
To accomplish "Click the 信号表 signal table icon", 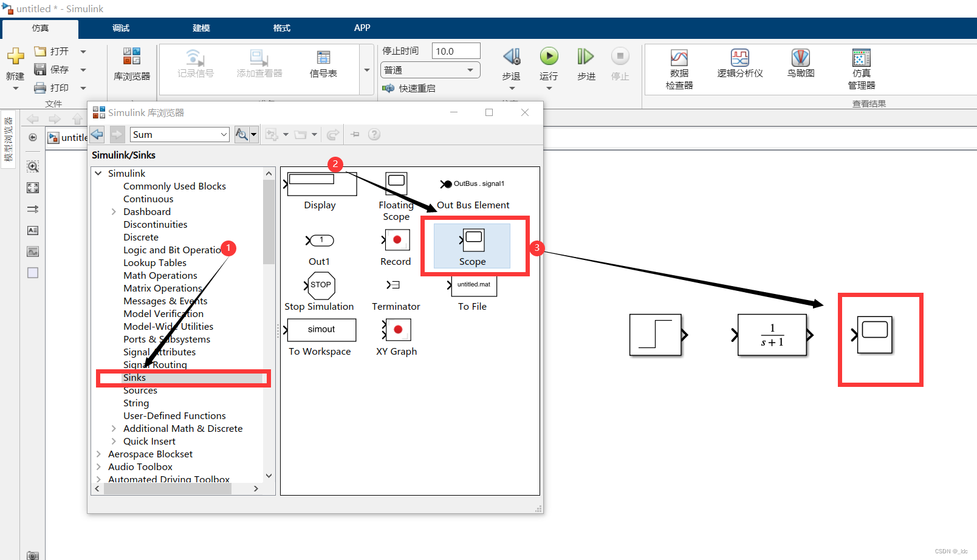I will pos(323,58).
